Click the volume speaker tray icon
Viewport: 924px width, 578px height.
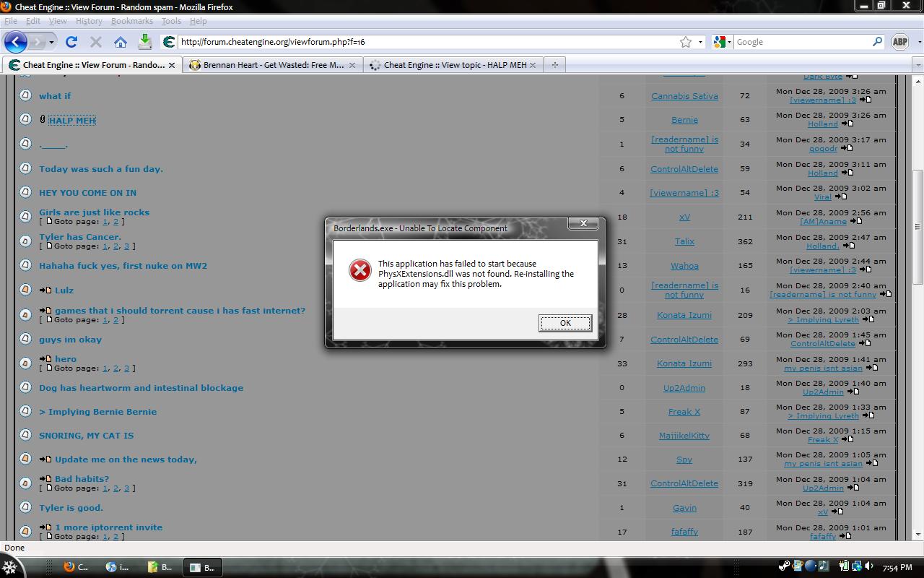click(x=868, y=566)
